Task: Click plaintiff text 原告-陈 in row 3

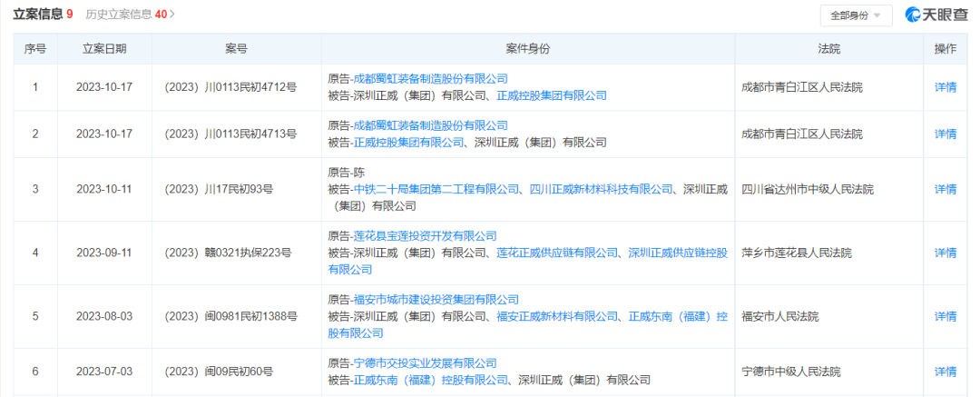Action: tap(347, 173)
